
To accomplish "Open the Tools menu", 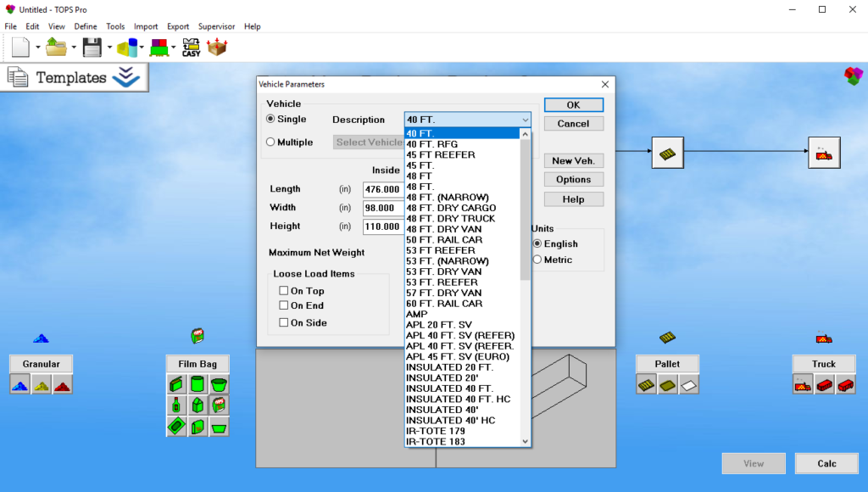I will click(115, 26).
